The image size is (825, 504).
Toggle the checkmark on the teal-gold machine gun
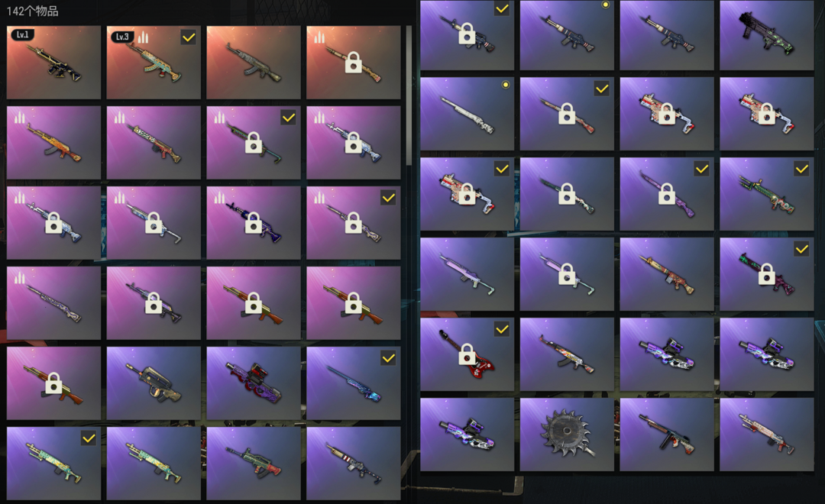tap(89, 438)
